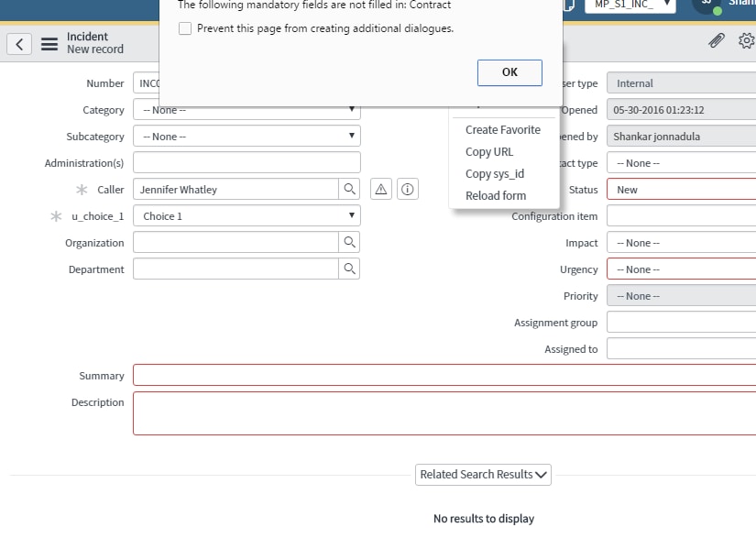Click the attachment paperclip icon
The height and width of the screenshot is (549, 756).
tap(717, 40)
